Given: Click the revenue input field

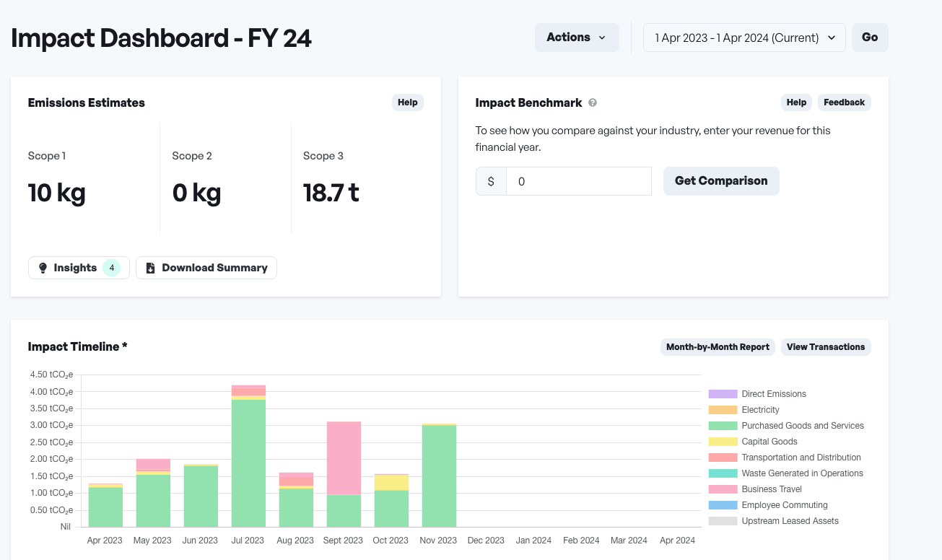Looking at the screenshot, I should (x=578, y=181).
